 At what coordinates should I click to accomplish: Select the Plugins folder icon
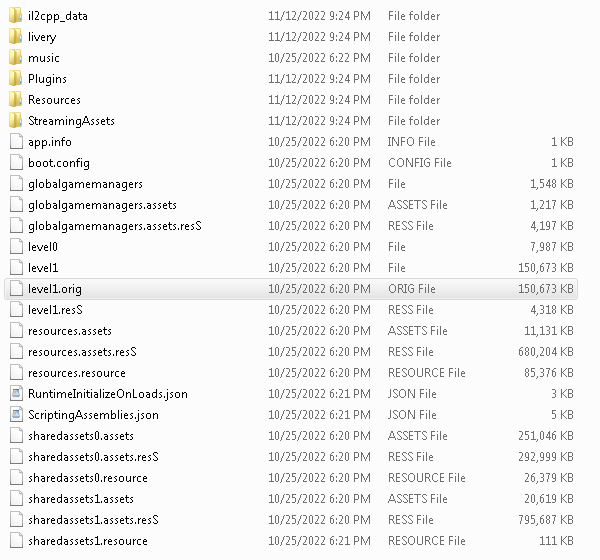pos(15,79)
